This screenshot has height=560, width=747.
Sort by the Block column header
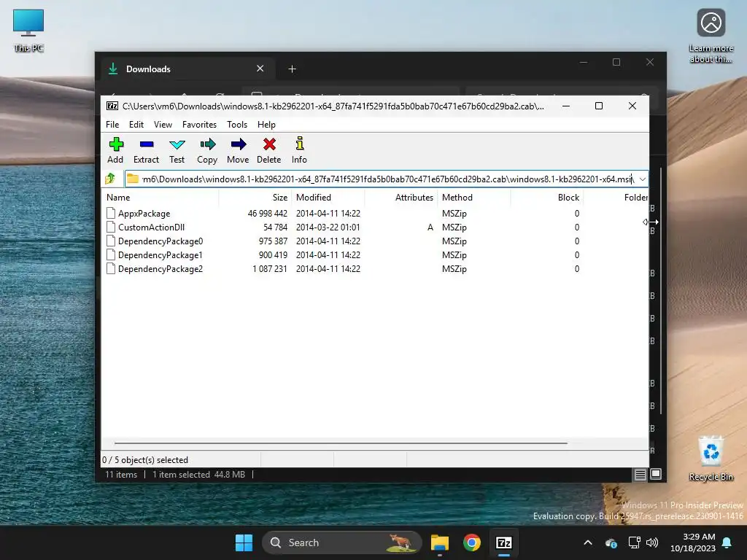547,197
